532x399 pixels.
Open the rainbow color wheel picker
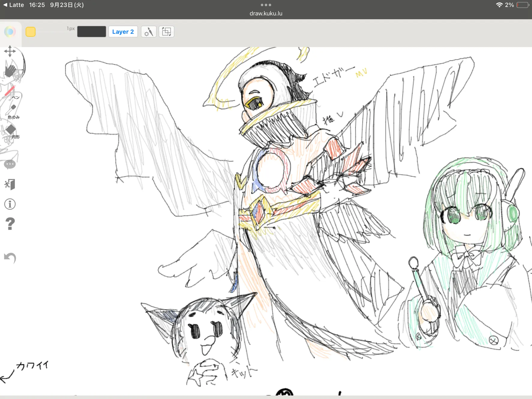click(x=10, y=32)
